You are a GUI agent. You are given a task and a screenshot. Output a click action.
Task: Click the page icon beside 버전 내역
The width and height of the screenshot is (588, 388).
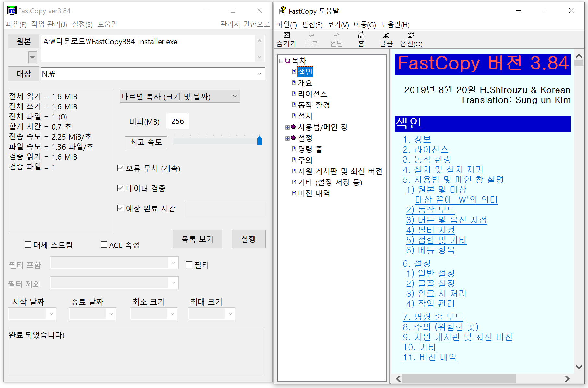tap(294, 193)
